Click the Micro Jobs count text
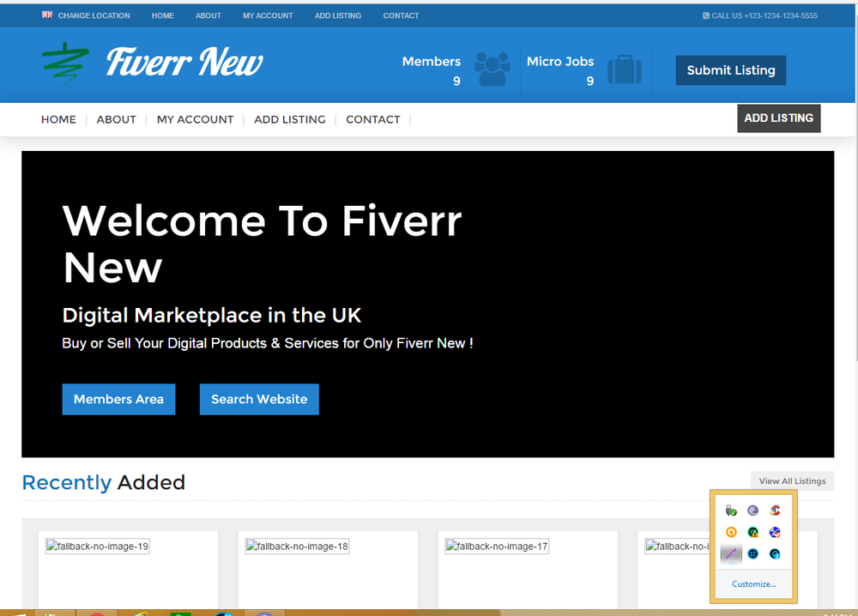858x616 pixels. (560, 70)
